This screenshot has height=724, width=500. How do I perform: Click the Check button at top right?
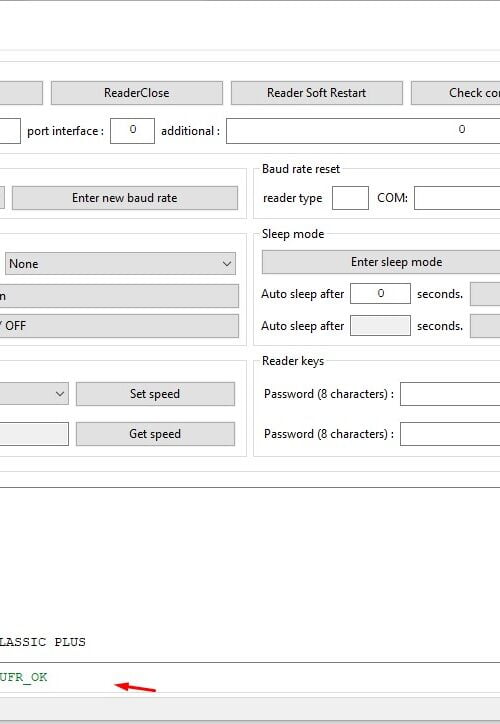pos(455,93)
